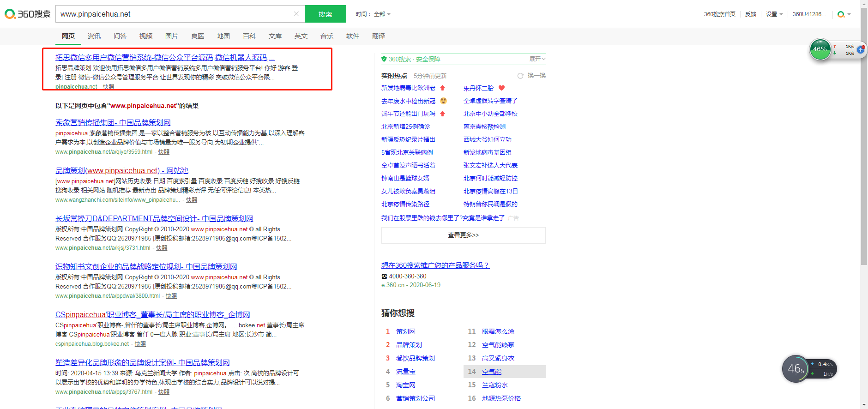Open the 时间: 全部 time filter dropdown
868x409 pixels.
click(373, 14)
